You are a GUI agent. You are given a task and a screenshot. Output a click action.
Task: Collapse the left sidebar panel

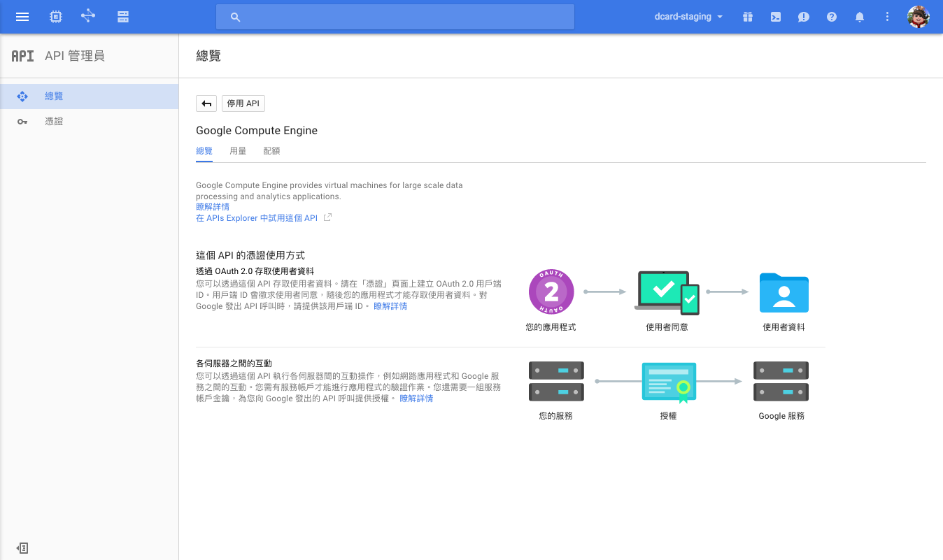tap(22, 548)
